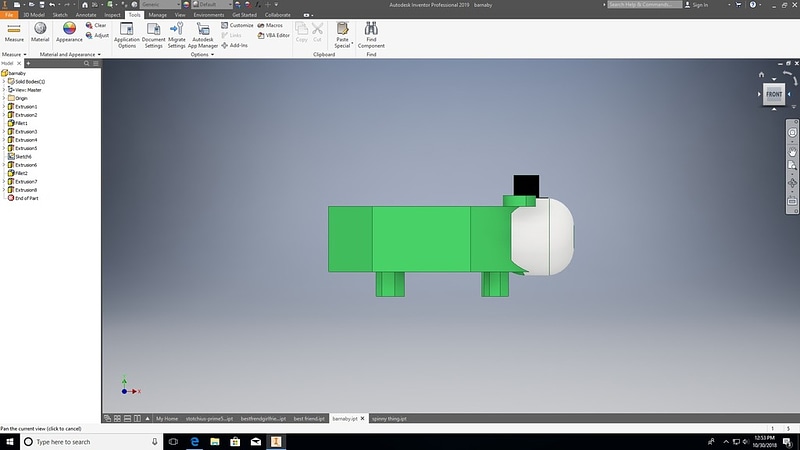Switch to the spinny thing.ipt document tab
Image resolution: width=800 pixels, height=450 pixels.
coord(389,418)
